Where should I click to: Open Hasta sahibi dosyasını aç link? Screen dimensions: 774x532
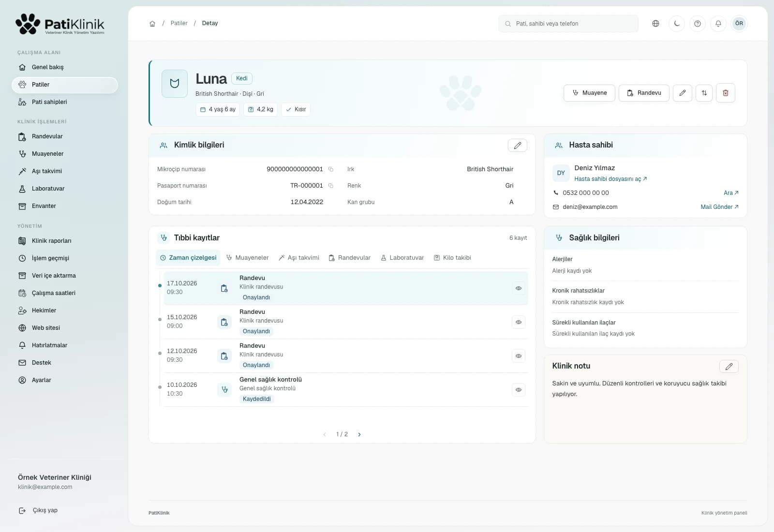point(610,179)
